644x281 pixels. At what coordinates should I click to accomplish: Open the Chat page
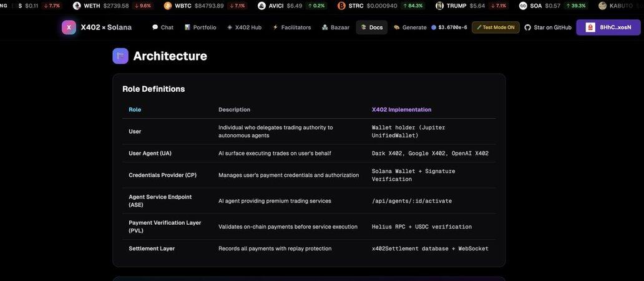point(162,27)
